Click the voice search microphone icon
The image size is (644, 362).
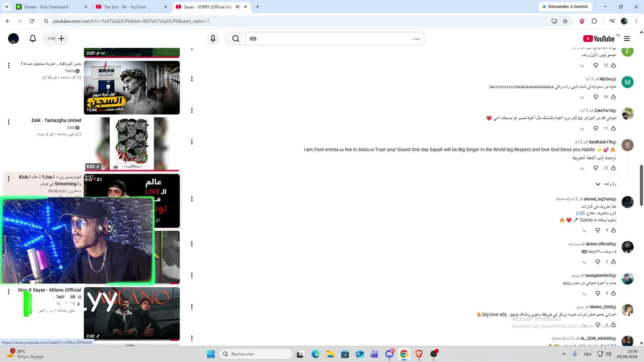213,39
